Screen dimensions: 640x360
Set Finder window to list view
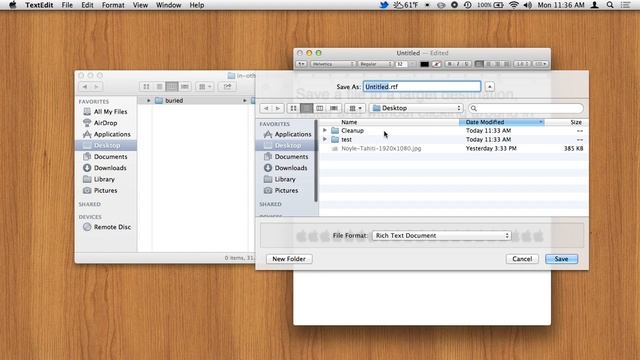159,87
